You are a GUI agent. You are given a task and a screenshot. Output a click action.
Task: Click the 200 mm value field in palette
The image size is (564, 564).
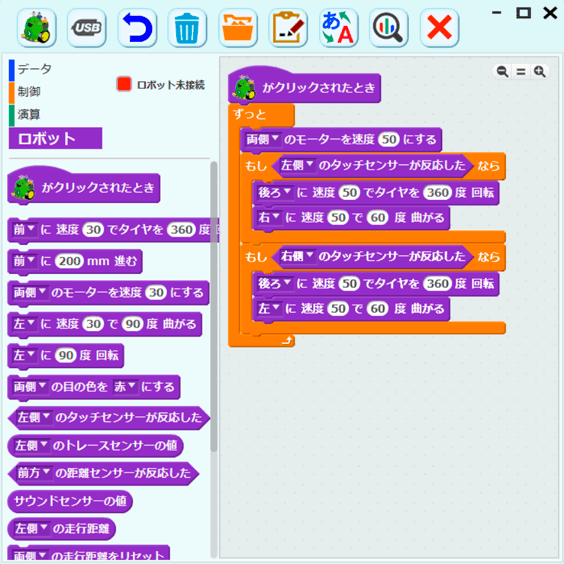(69, 261)
